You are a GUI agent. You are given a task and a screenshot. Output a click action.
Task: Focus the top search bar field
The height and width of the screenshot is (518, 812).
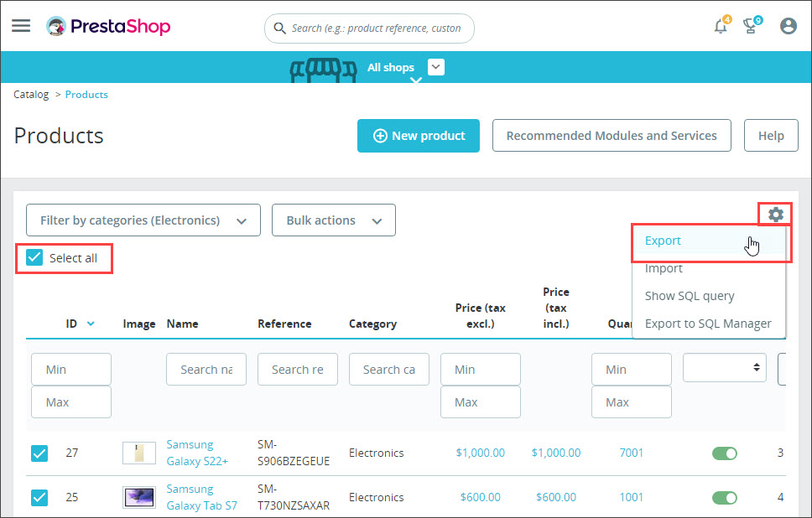click(369, 28)
